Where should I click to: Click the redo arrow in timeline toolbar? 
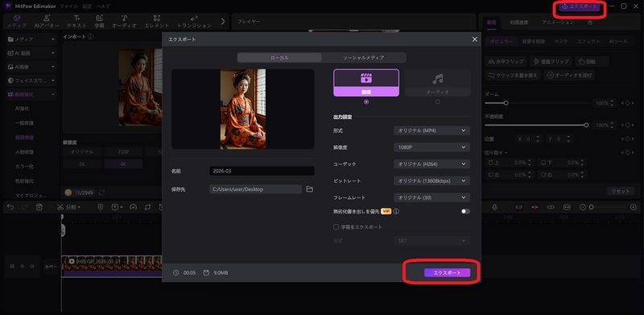24,207
